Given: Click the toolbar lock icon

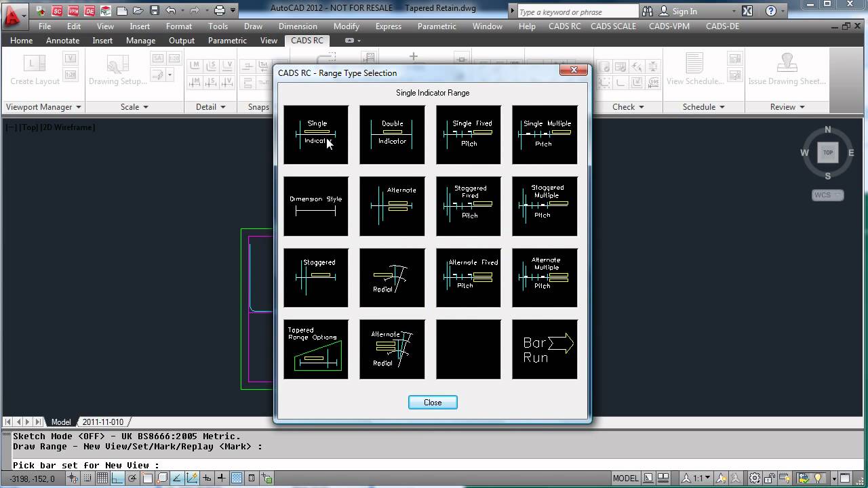Looking at the screenshot, I should (x=771, y=479).
